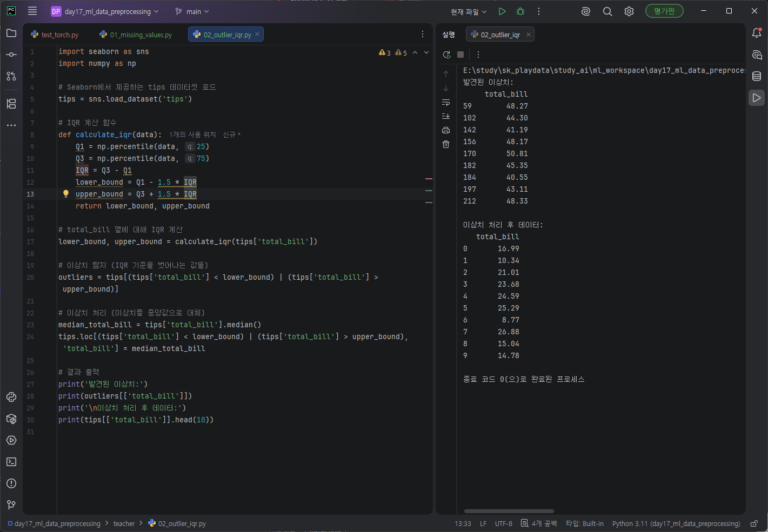The image size is (768, 532).
Task: Open the project dropdown day17_ml_data_preprocessing
Action: [x=105, y=11]
